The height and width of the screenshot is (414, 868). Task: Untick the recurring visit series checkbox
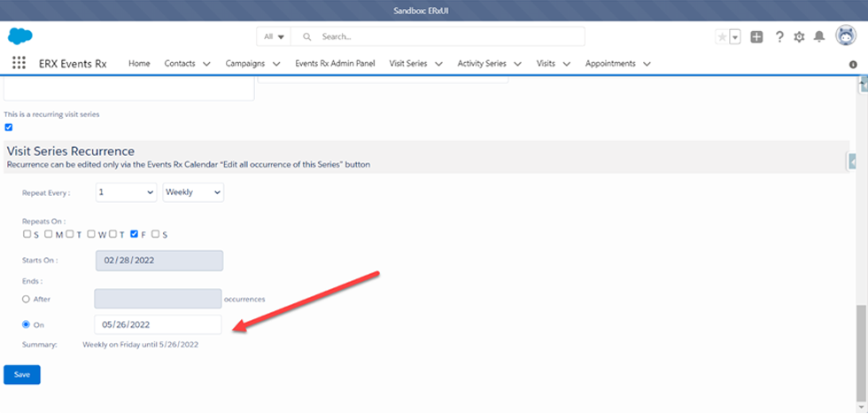(x=9, y=127)
